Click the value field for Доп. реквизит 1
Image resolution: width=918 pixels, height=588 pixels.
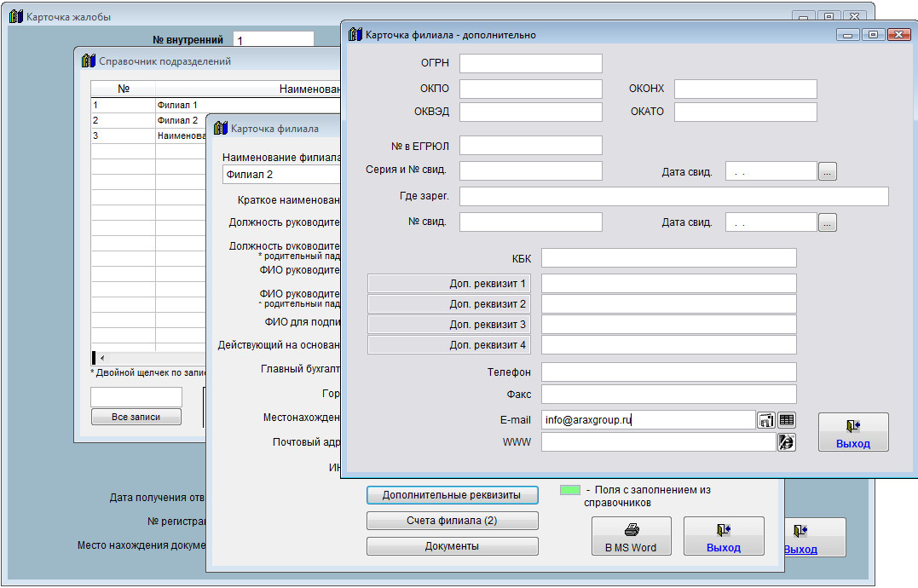[x=668, y=283]
